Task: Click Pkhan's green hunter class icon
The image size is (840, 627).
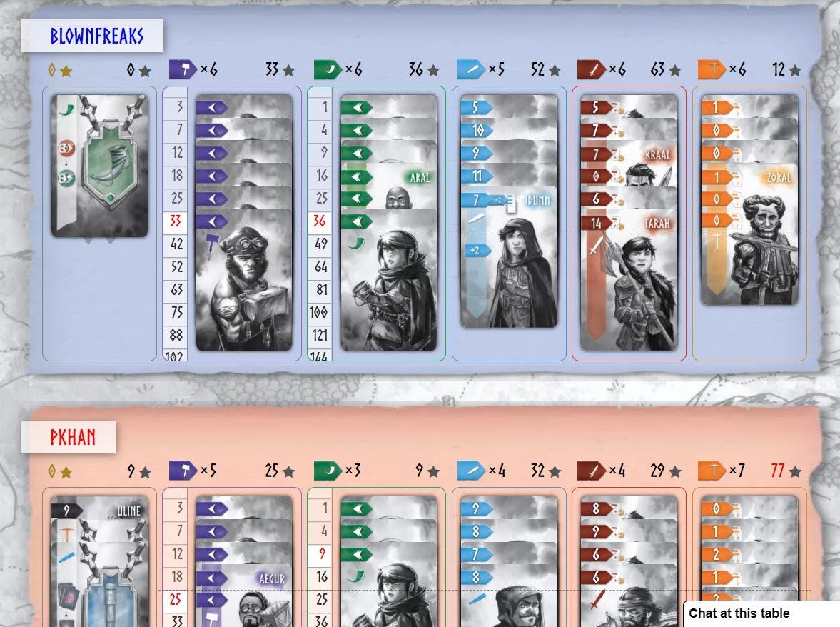Action: click(328, 471)
